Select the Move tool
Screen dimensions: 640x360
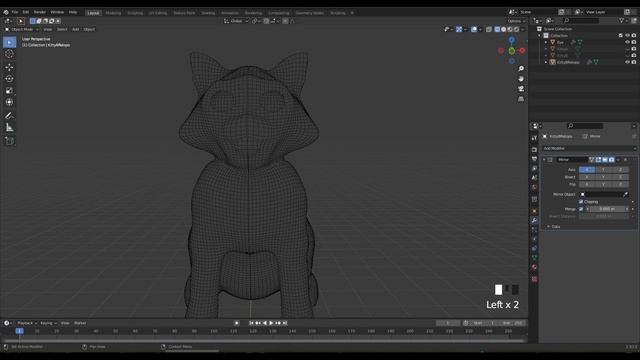pyautogui.click(x=9, y=67)
